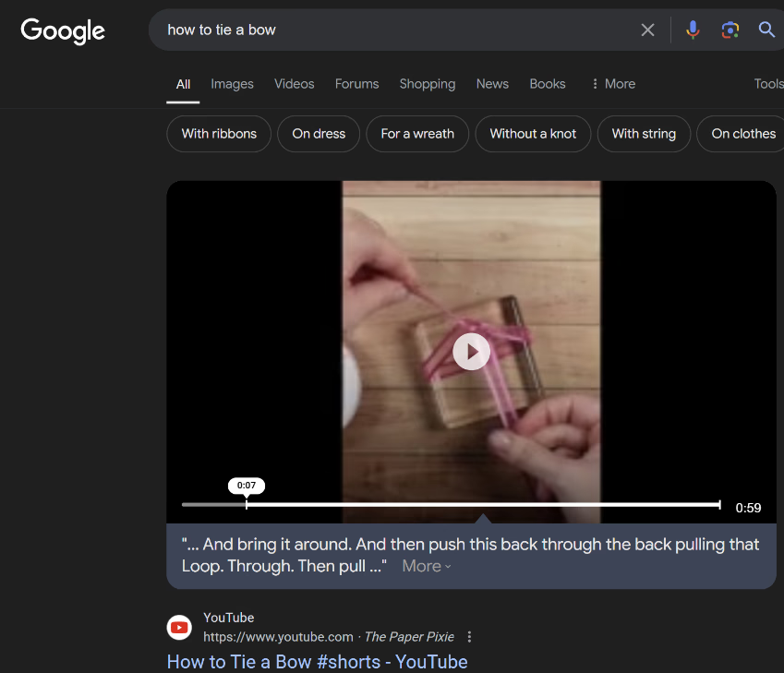Image resolution: width=784 pixels, height=673 pixels.
Task: Clear the search query with the X
Action: point(647,30)
